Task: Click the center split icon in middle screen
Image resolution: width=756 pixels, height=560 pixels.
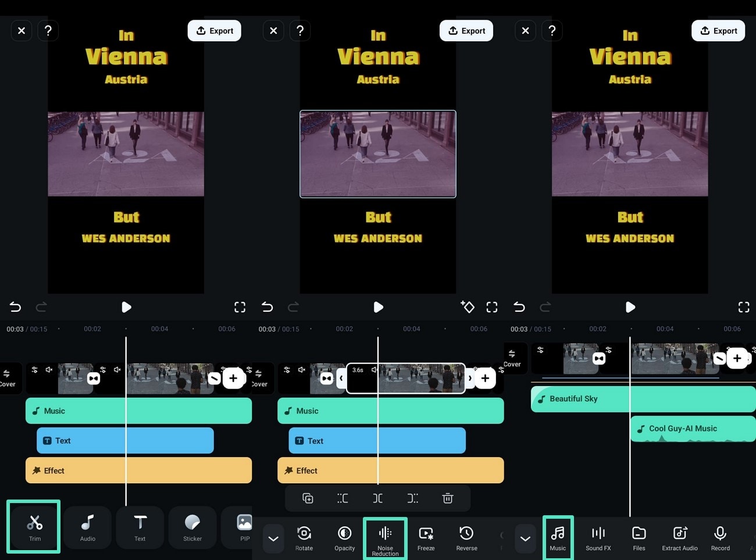Action: pos(378,498)
